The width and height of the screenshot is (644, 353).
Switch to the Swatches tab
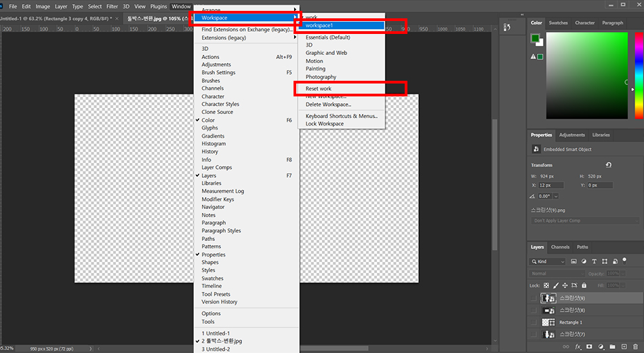(x=558, y=22)
